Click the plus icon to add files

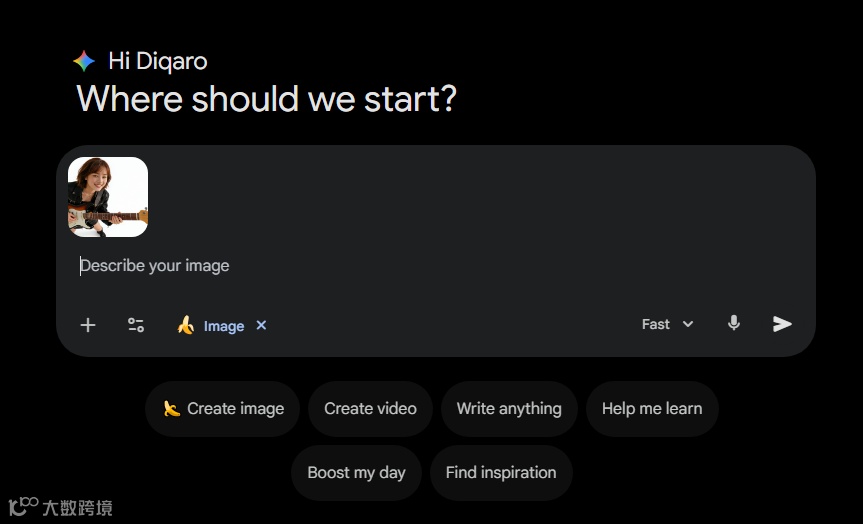pyautogui.click(x=88, y=325)
